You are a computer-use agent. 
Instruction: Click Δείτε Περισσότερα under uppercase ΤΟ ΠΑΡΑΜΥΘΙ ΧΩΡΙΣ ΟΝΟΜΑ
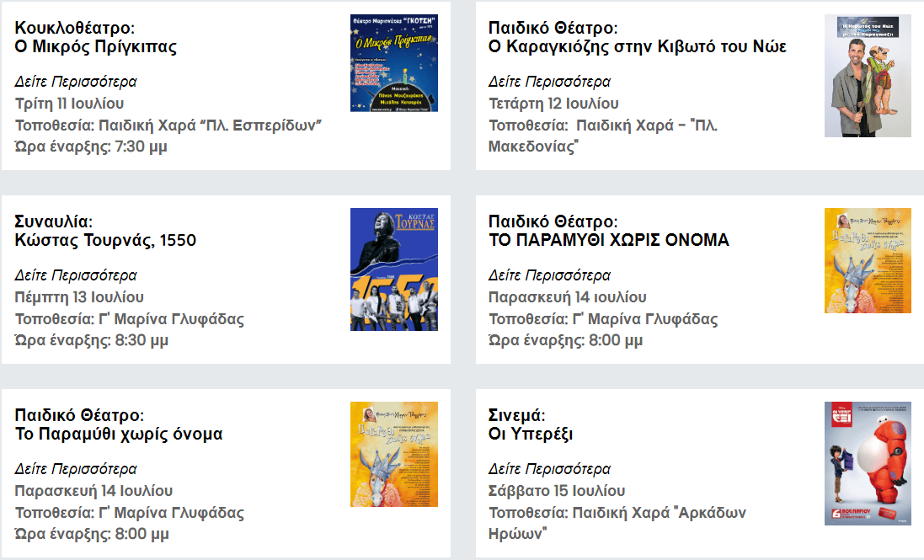click(x=549, y=275)
